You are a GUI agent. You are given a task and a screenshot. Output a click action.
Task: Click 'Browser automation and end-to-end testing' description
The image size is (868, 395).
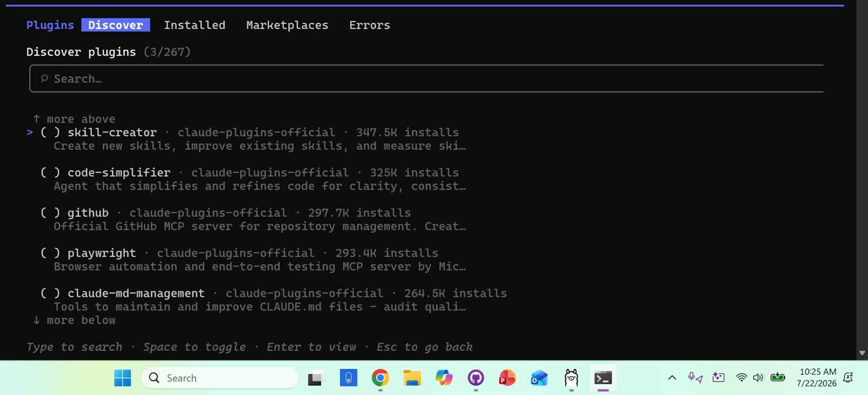coord(260,266)
